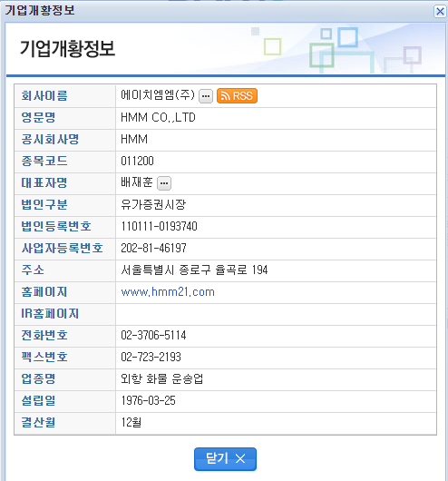Click the 설립일 row label
Image resolution: width=448 pixels, height=481 pixels.
(38, 400)
